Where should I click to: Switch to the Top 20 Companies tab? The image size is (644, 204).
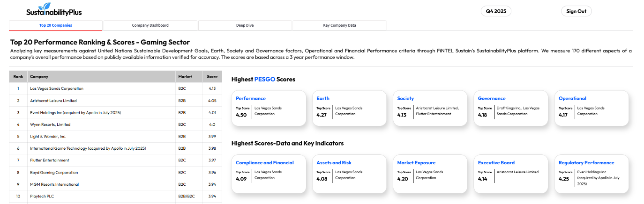click(56, 25)
